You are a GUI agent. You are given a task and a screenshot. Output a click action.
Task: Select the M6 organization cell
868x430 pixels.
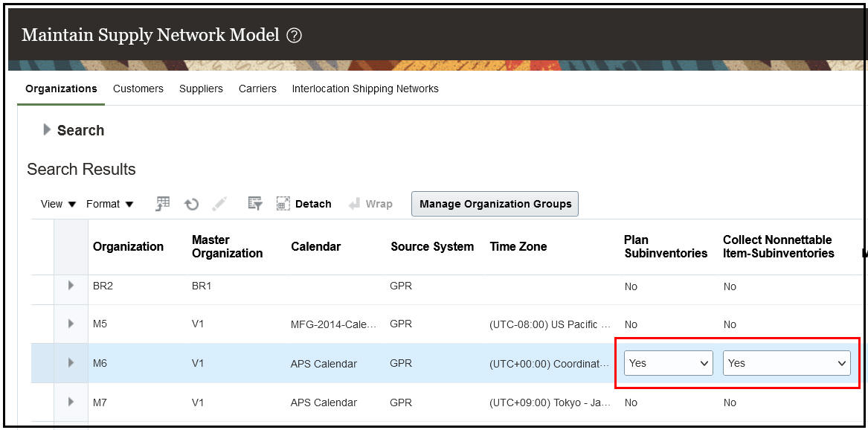tap(100, 364)
